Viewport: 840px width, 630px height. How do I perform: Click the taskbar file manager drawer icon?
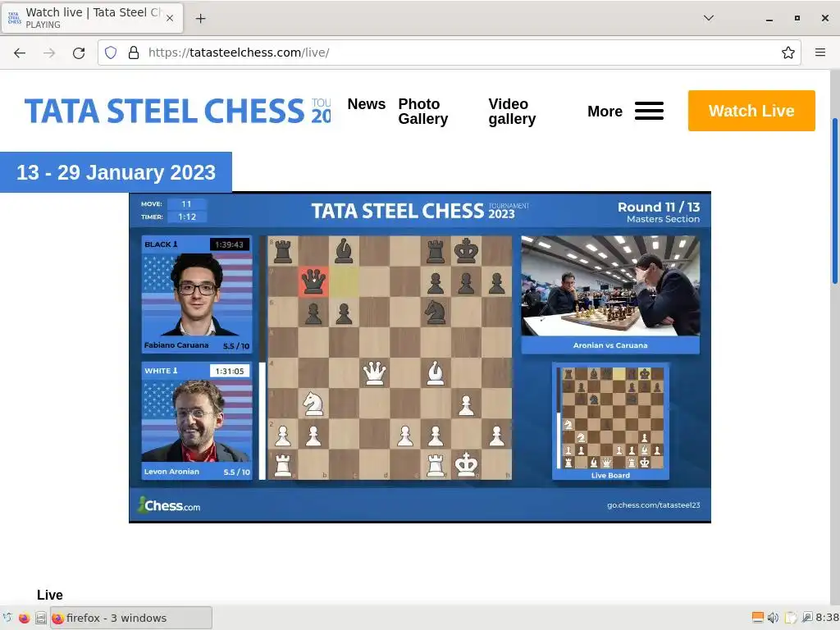point(41,619)
